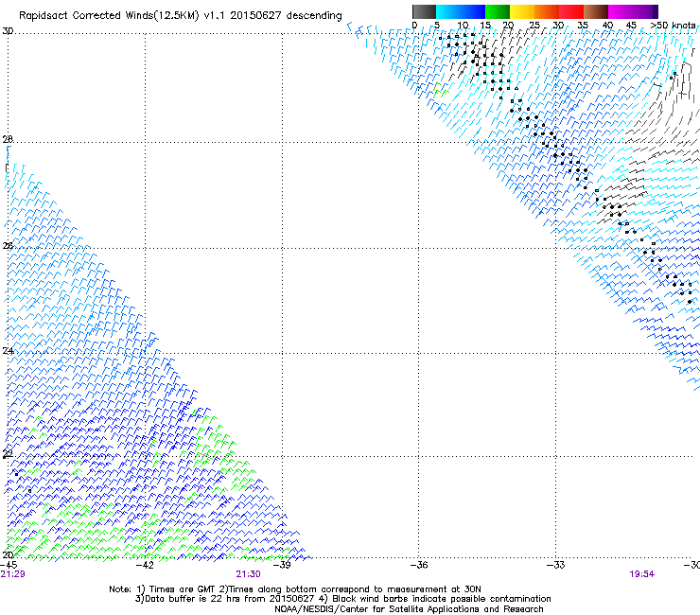Click the cyan 5-10 knots legend swatch
Screen dimensions: 700x615
[x=447, y=11]
